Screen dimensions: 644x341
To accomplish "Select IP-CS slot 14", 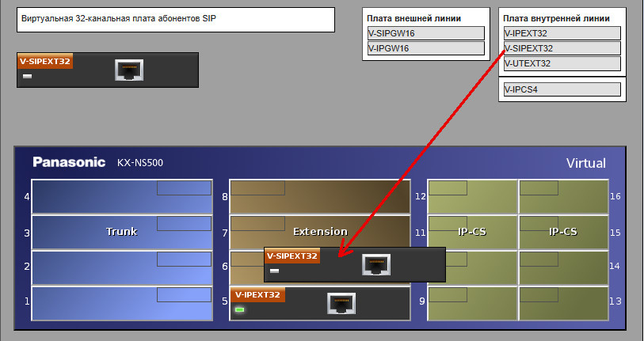I will pos(563,267).
